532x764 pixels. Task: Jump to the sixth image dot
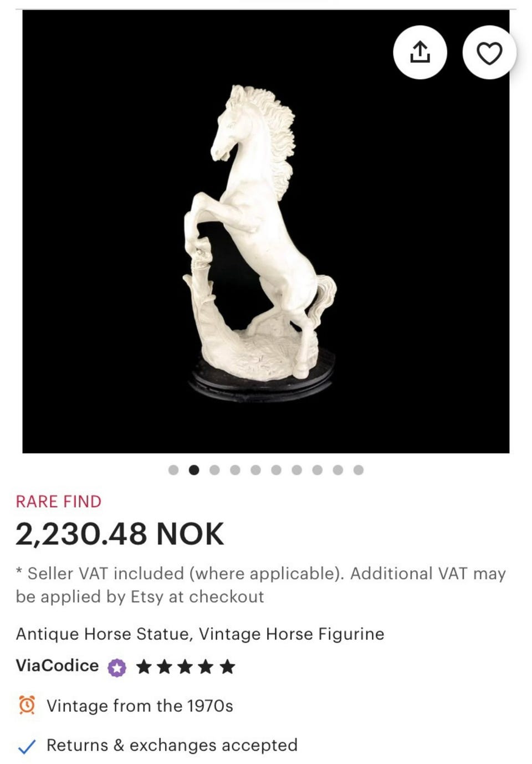[276, 470]
